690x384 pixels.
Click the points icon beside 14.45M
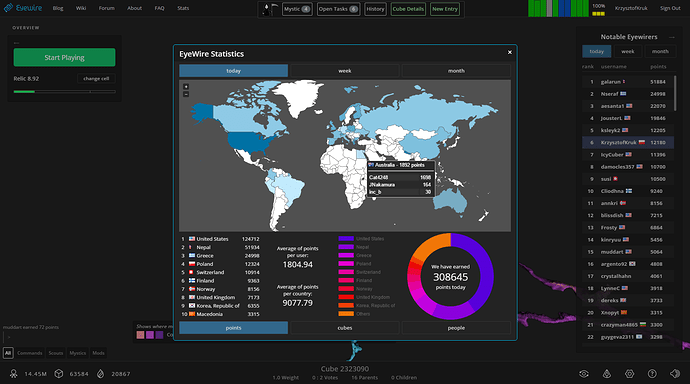click(14, 373)
